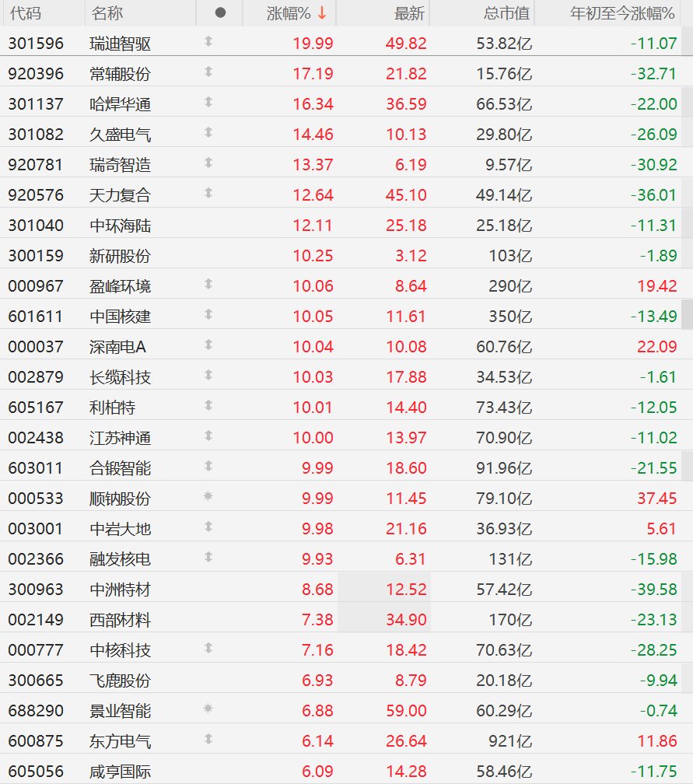Click the up-down arrow icon for 利柏特
This screenshot has width=693, height=784.
point(208,405)
